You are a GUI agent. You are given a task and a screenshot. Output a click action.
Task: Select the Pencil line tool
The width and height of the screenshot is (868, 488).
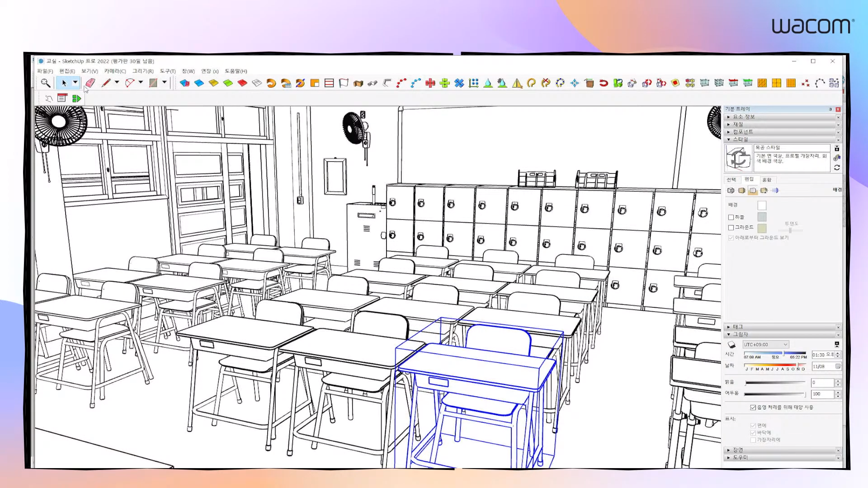click(x=106, y=83)
